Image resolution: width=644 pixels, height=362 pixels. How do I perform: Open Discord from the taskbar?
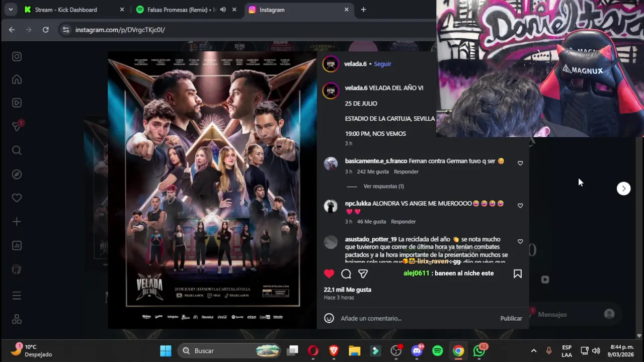[x=417, y=350]
